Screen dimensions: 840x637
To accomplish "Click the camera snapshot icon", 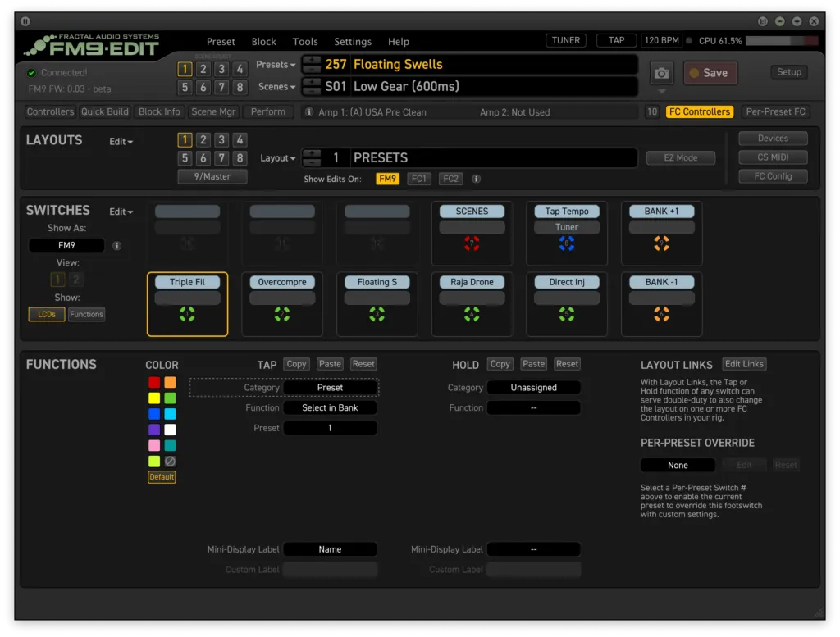I will click(x=661, y=73).
